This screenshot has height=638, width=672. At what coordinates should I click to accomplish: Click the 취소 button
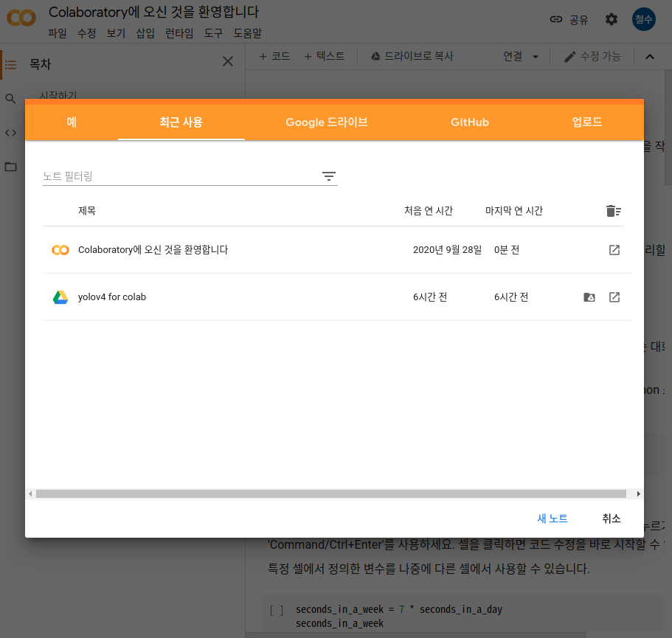pyautogui.click(x=611, y=519)
